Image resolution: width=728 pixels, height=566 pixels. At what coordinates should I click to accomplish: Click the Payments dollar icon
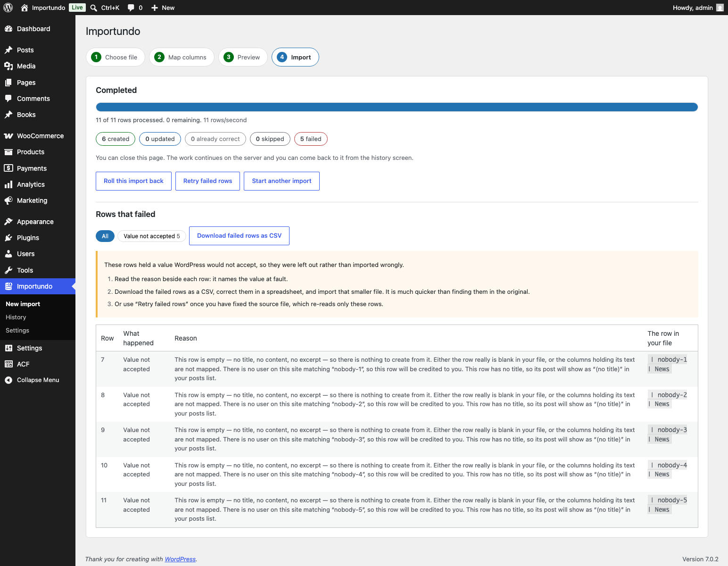(x=8, y=168)
